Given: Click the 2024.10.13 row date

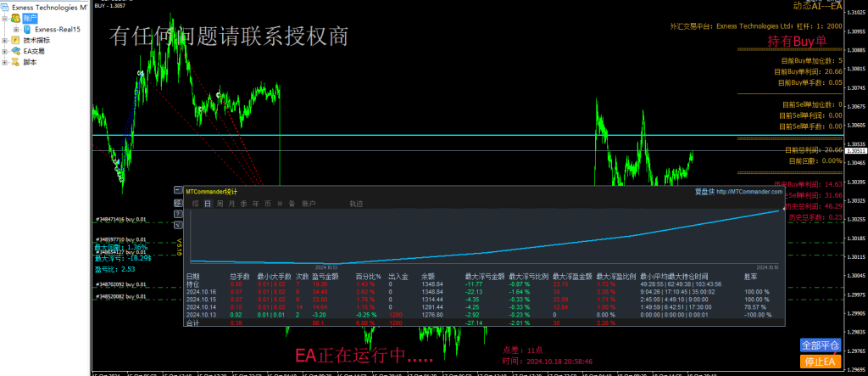Looking at the screenshot, I should tap(201, 314).
